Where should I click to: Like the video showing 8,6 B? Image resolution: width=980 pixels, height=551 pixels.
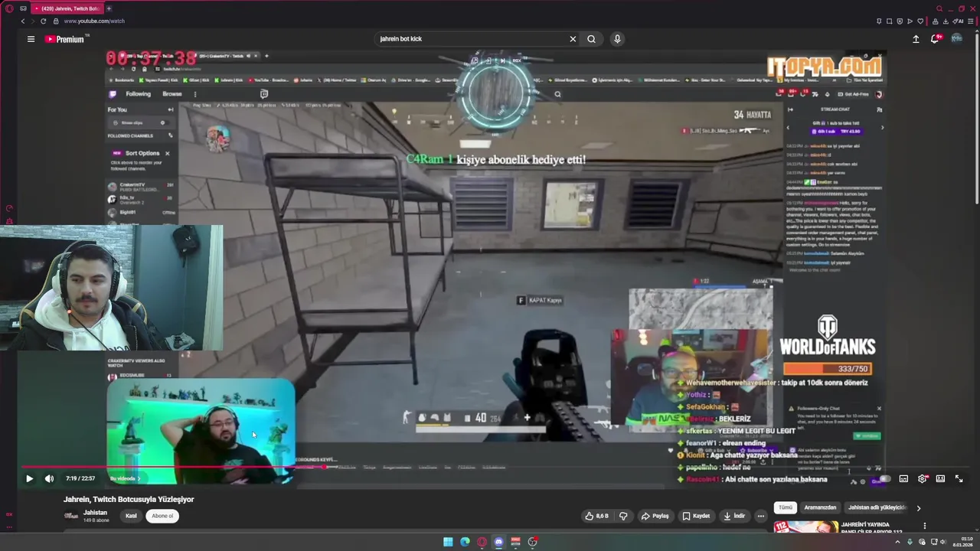[x=596, y=516]
